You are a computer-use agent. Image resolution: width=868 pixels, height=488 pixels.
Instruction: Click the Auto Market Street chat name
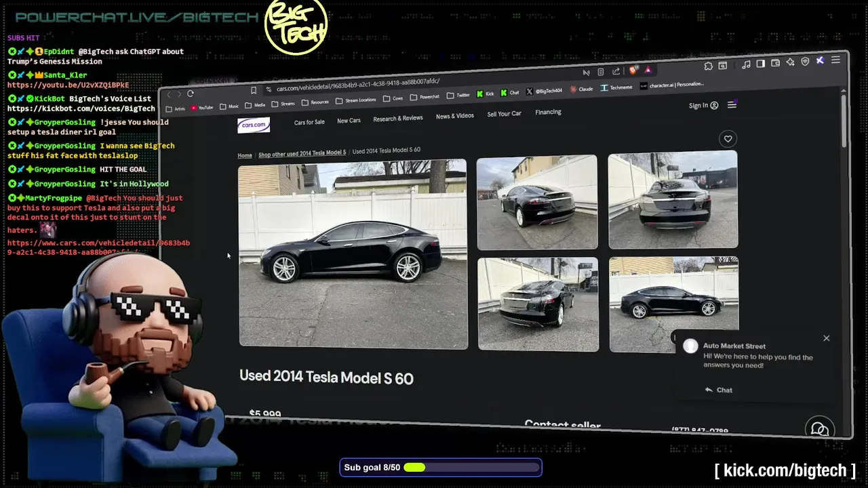coord(734,346)
